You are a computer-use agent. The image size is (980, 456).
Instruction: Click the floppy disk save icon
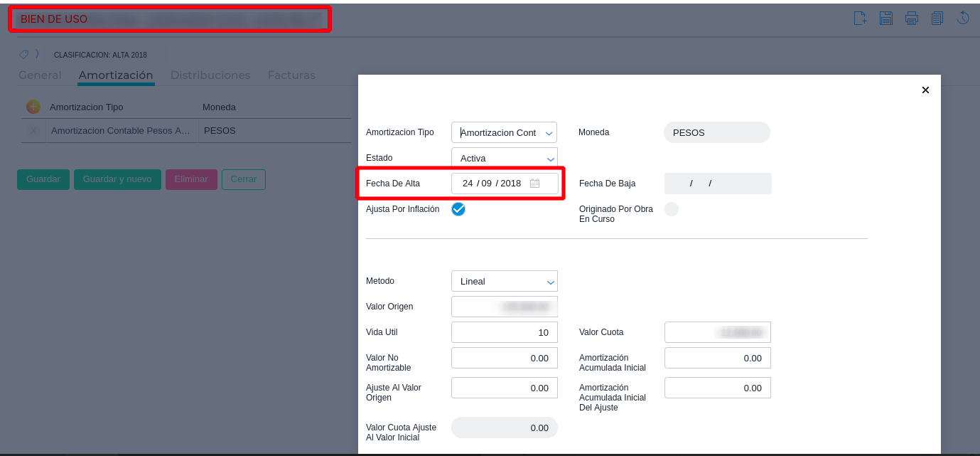click(885, 18)
